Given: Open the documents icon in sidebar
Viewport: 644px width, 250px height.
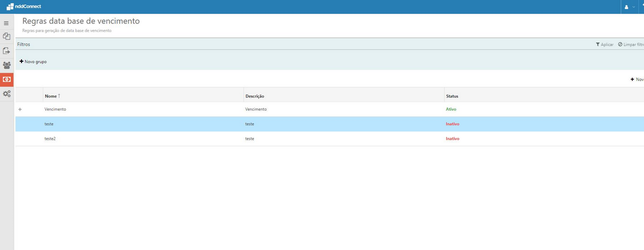Looking at the screenshot, I should pos(6,37).
